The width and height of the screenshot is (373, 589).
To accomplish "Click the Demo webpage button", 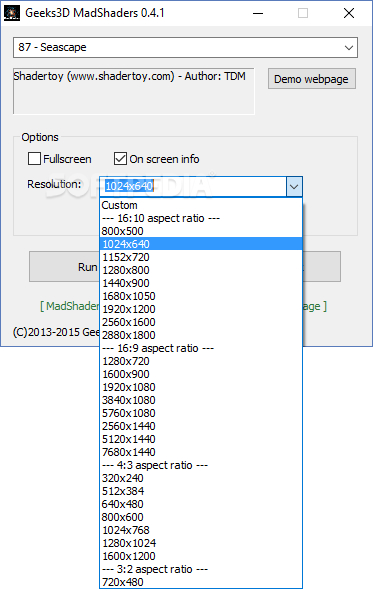I will pyautogui.click(x=311, y=79).
